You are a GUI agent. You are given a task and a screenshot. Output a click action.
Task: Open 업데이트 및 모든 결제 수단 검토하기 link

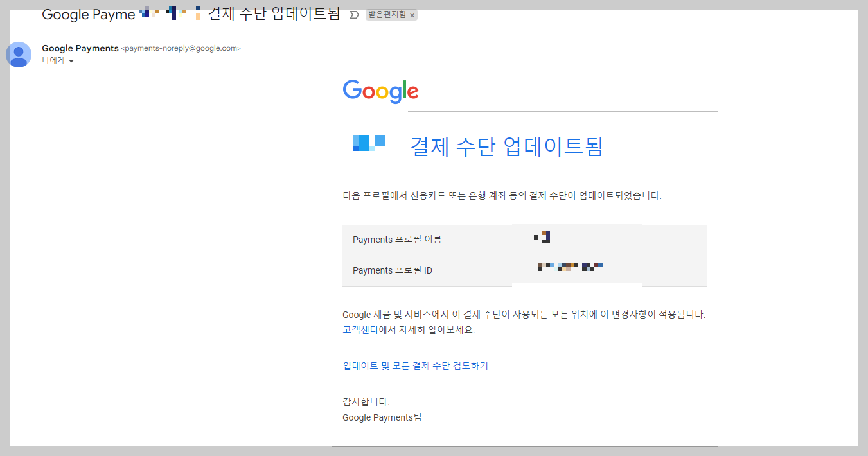pyautogui.click(x=416, y=366)
